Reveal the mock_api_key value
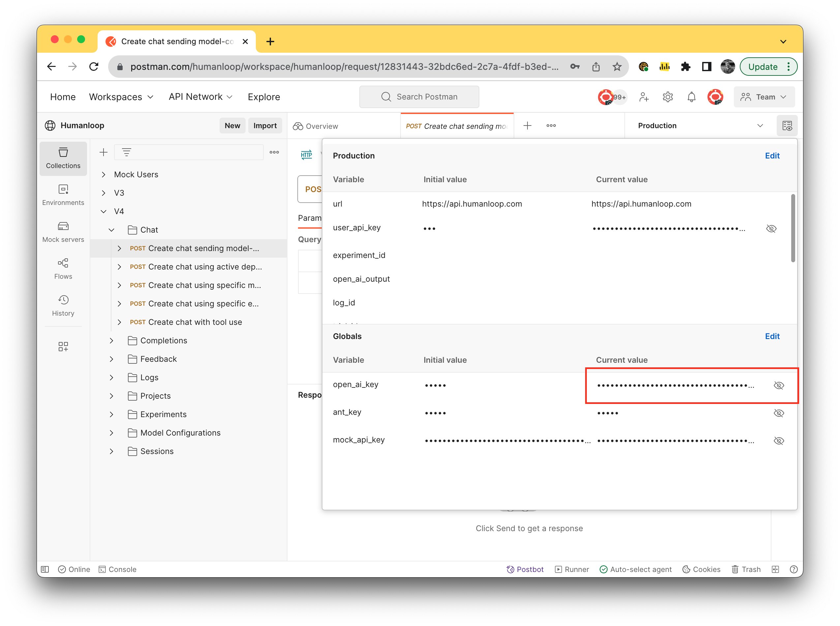Screen dimensions: 840x626 click(x=778, y=440)
